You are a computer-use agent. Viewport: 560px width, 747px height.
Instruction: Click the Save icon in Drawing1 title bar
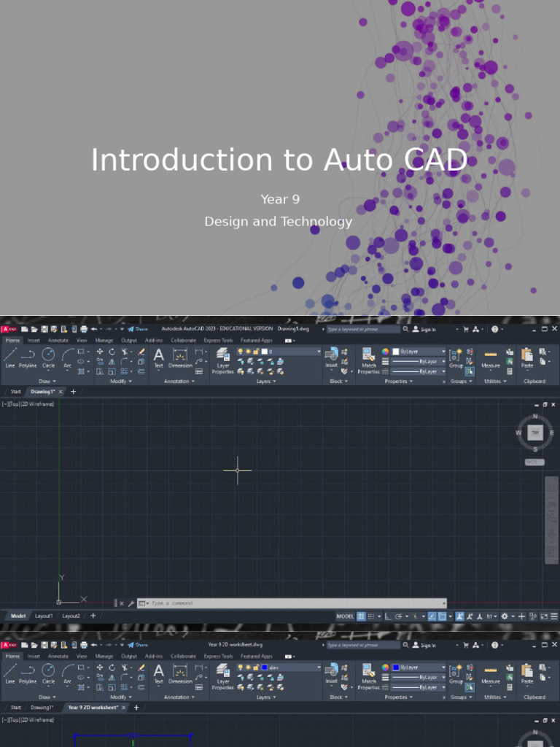44,329
